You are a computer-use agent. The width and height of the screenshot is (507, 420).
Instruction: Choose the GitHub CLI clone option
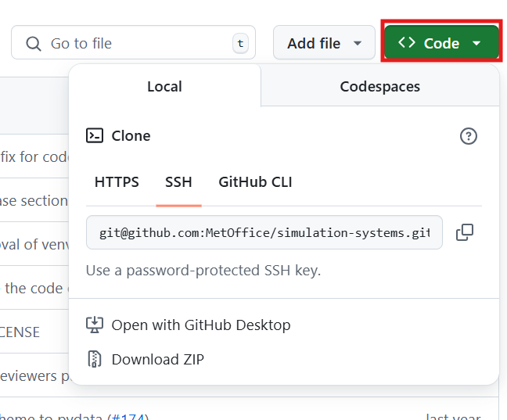tap(255, 182)
